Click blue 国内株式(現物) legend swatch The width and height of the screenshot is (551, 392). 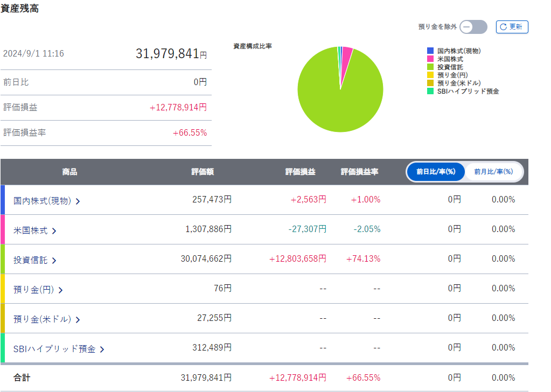(x=430, y=51)
